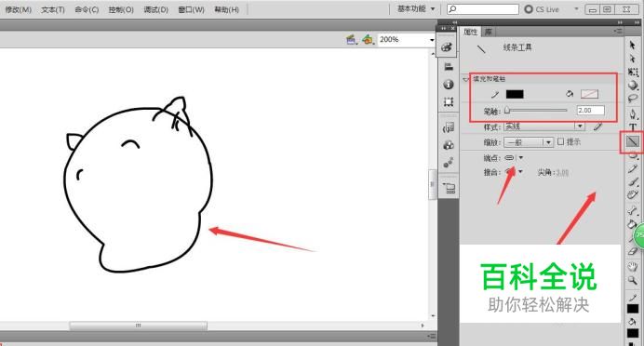Open the Components panel icon

click(448, 145)
